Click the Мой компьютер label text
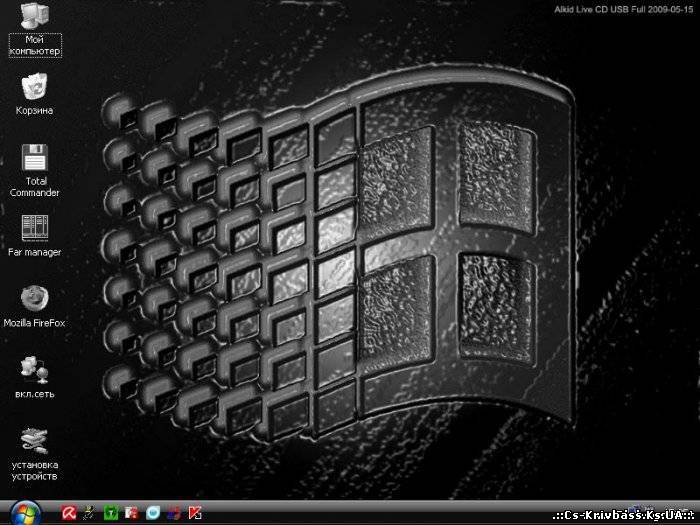Image resolution: width=700 pixels, height=525 pixels. 35,45
